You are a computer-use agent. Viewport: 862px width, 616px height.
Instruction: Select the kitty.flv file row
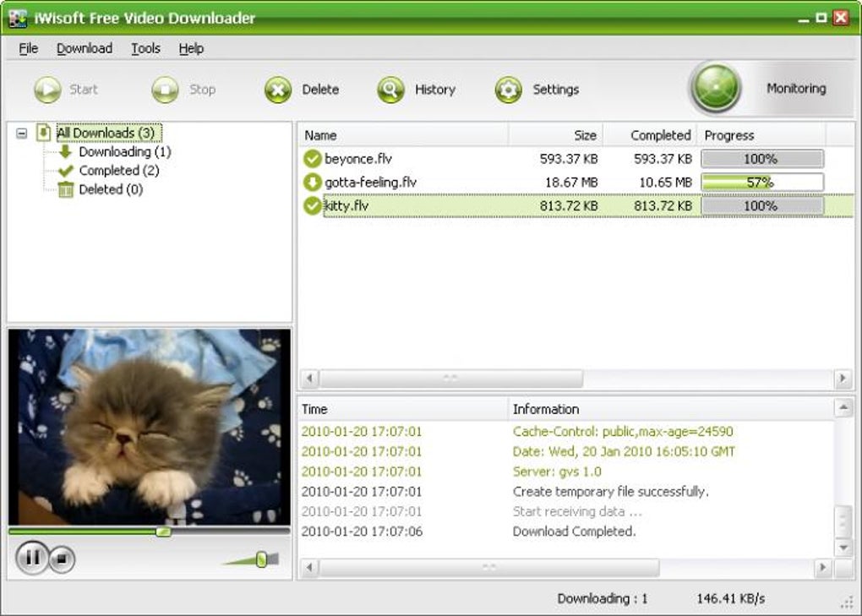tap(576, 206)
